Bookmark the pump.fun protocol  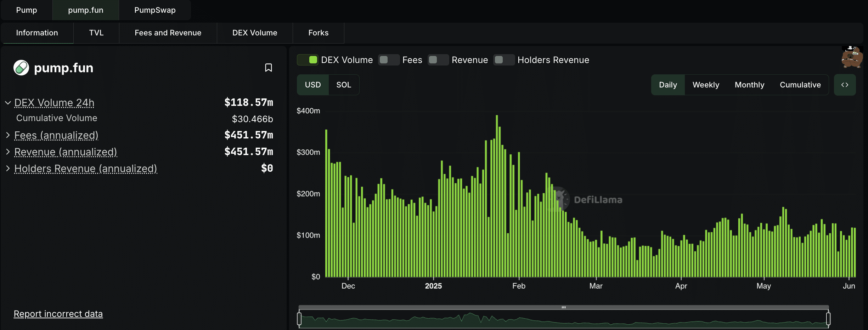point(269,68)
